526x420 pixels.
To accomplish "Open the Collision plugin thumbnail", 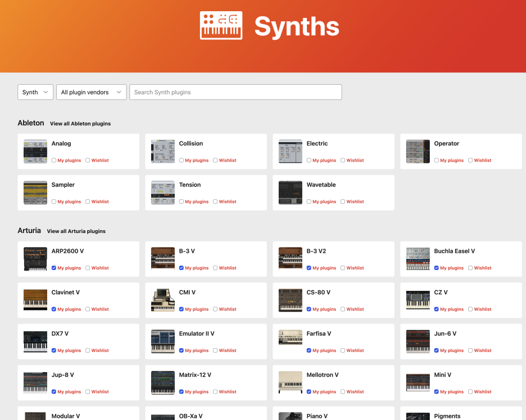I will [x=163, y=152].
